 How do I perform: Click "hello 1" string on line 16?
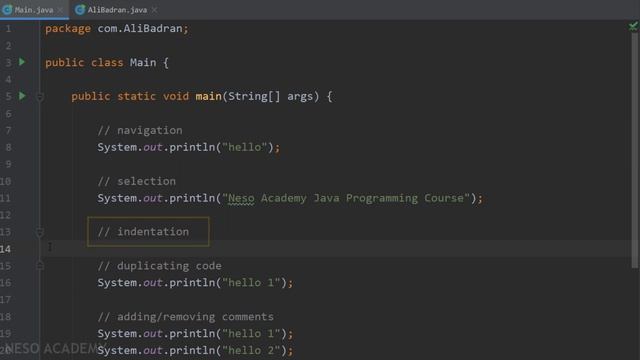coord(251,282)
